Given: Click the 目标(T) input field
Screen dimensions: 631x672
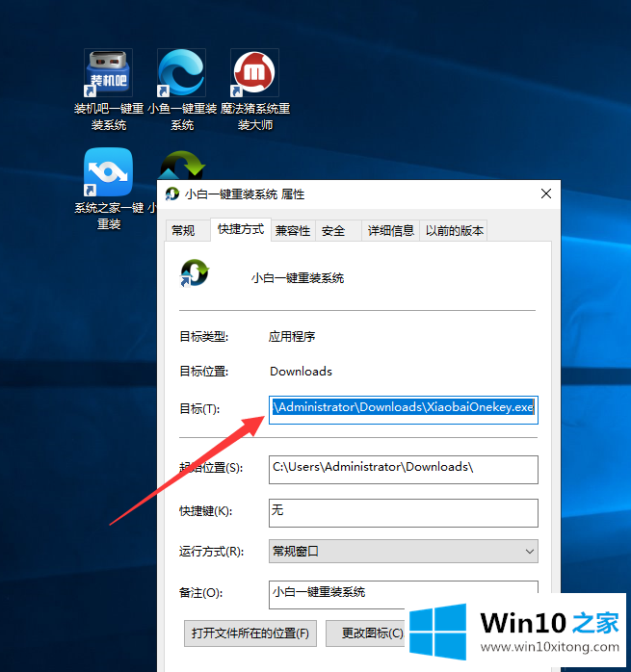Looking at the screenshot, I should click(x=404, y=410).
